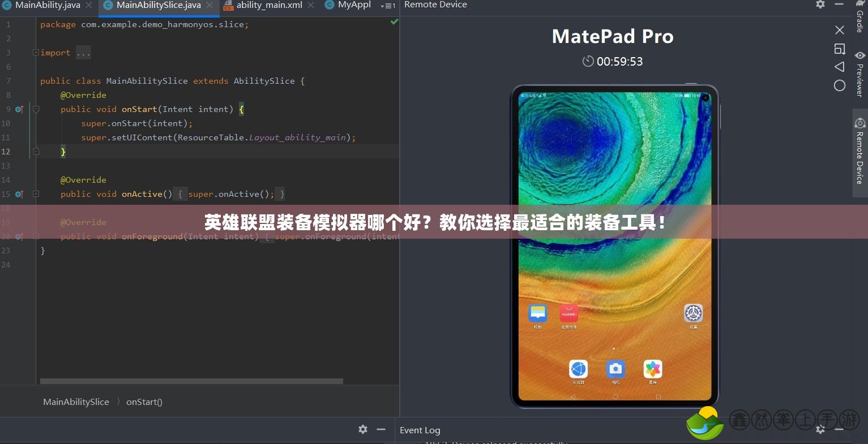Switch to the MainAbility.java tab
The image size is (868, 444).
tap(48, 5)
